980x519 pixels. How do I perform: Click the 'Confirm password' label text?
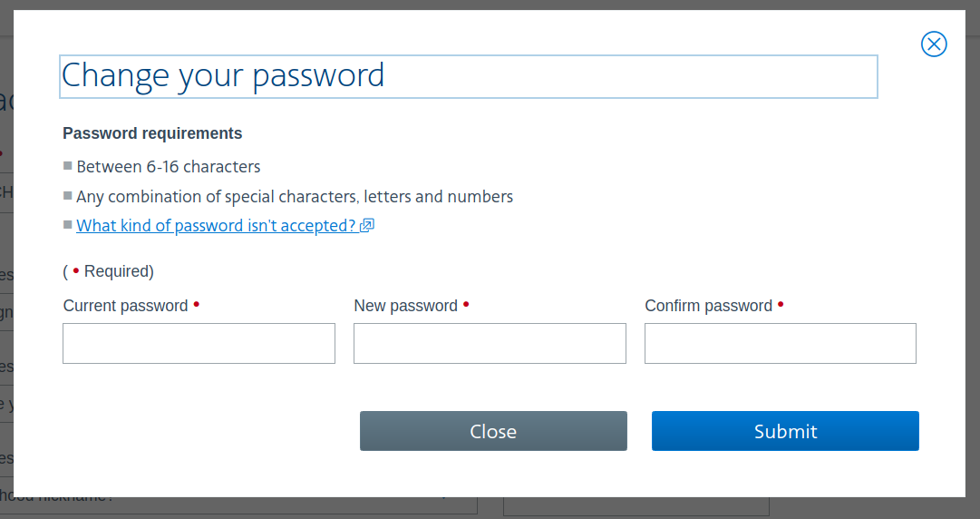[708, 306]
